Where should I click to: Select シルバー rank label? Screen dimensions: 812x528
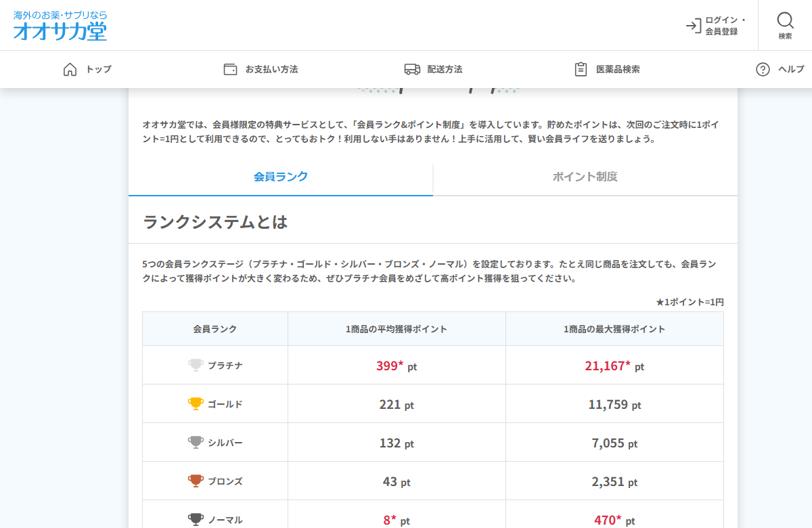click(225, 443)
